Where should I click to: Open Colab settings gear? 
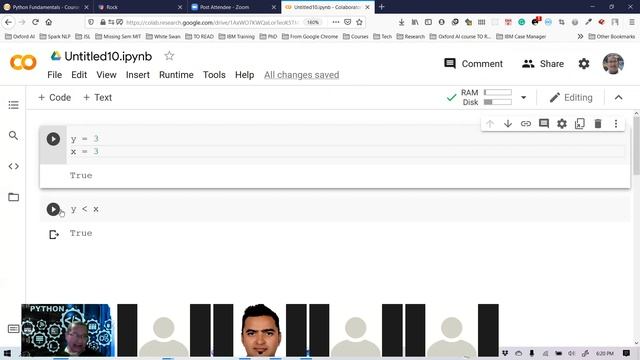(584, 64)
